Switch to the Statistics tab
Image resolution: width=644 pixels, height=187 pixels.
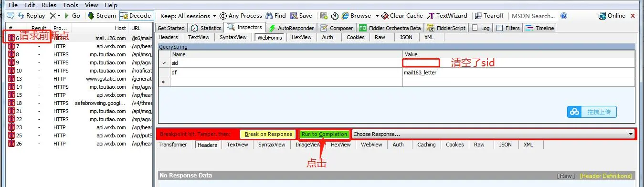206,28
